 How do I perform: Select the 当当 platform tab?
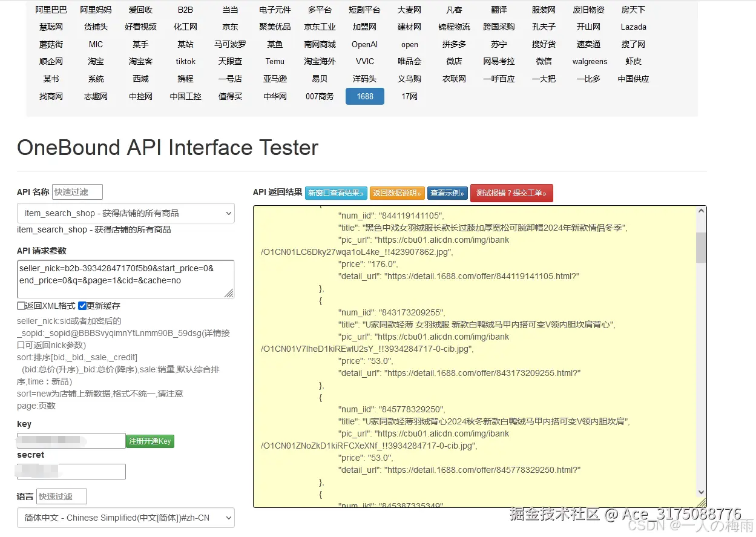pos(230,10)
